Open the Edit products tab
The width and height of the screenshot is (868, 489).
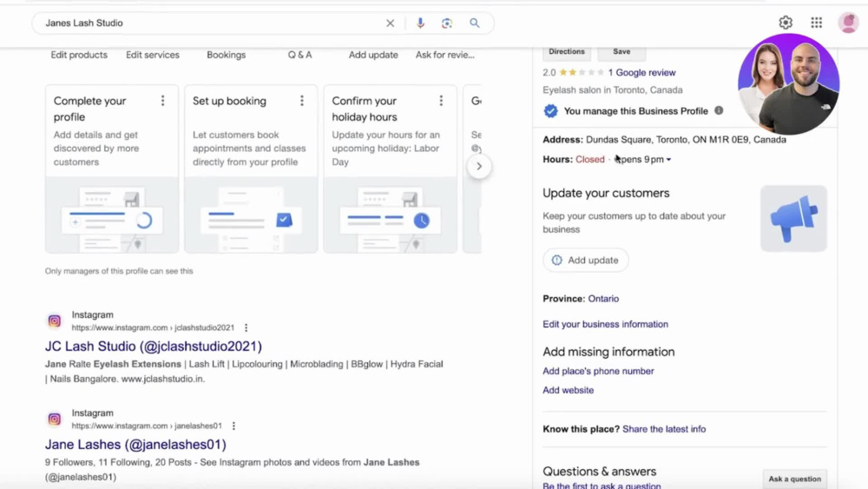tap(79, 55)
